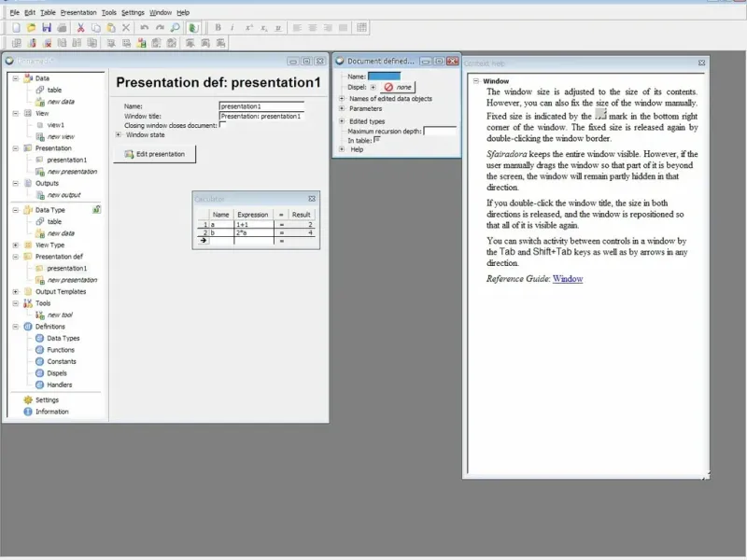Click the Dispel 'none' button
The image size is (747, 560).
397,87
